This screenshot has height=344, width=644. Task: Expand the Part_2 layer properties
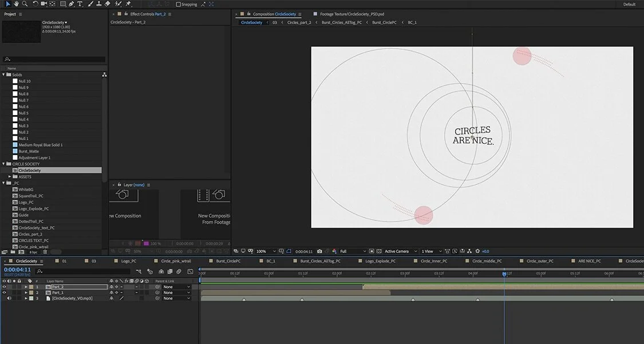(x=26, y=287)
